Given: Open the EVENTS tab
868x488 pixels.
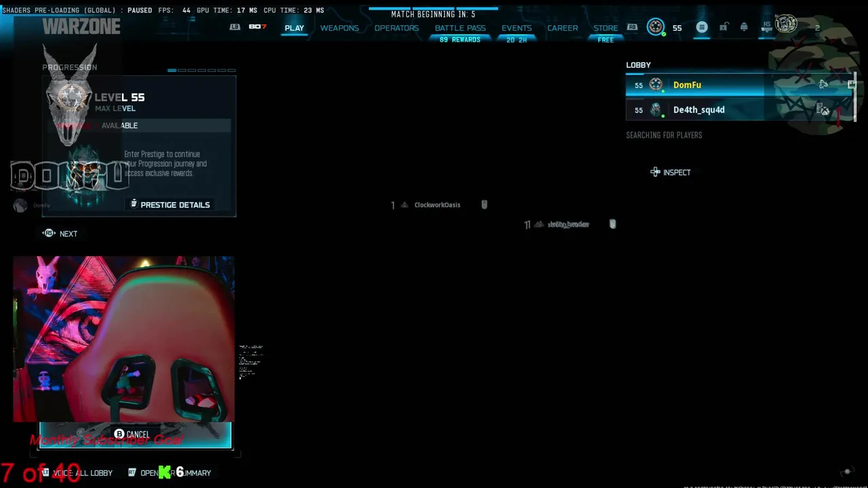Looking at the screenshot, I should click(x=517, y=28).
